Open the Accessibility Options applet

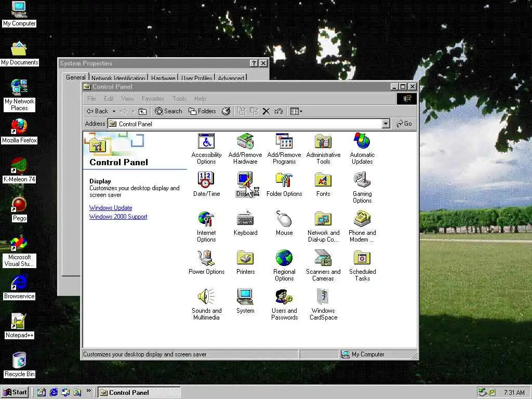206,149
